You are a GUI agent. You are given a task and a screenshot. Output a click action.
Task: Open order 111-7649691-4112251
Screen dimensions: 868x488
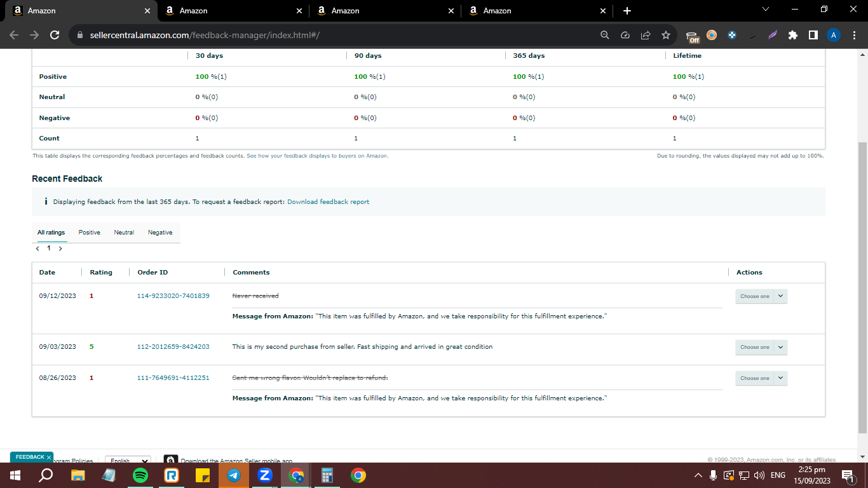coord(173,377)
